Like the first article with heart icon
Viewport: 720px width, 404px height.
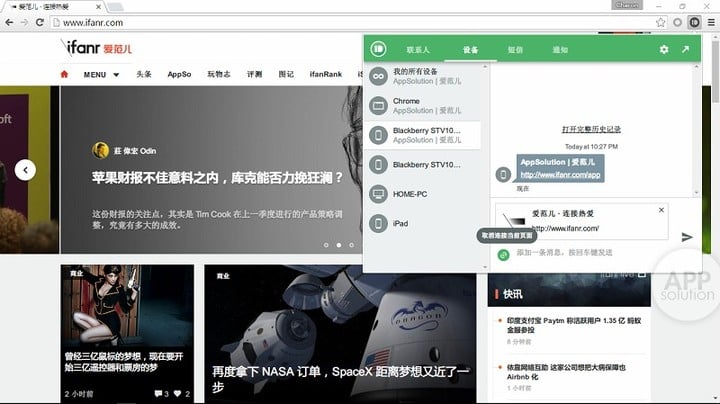click(178, 393)
